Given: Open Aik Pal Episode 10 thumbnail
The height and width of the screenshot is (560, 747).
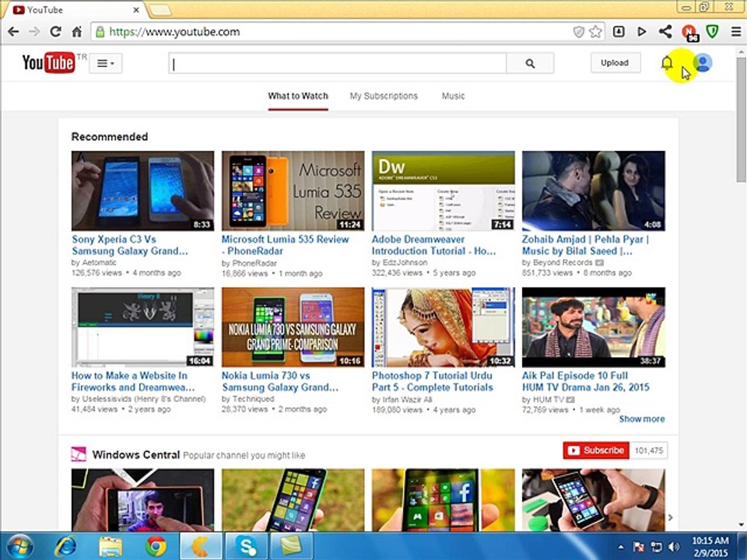Looking at the screenshot, I should (x=594, y=327).
